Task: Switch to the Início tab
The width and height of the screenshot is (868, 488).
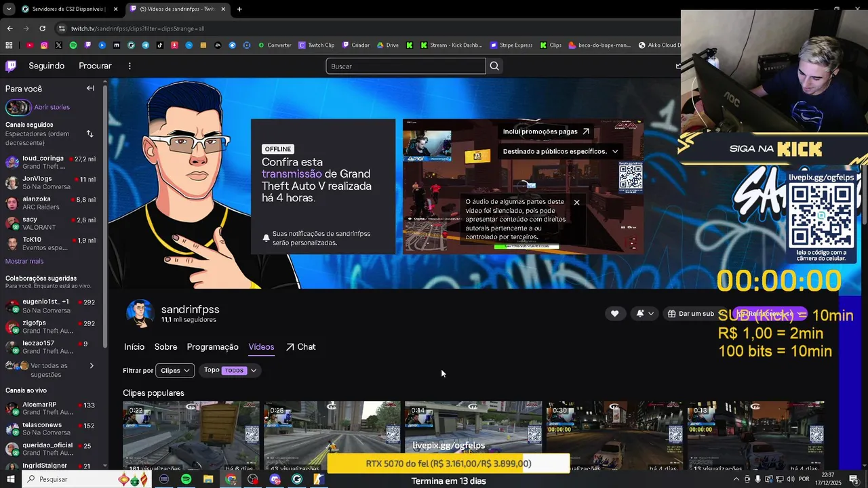Action: tap(134, 346)
